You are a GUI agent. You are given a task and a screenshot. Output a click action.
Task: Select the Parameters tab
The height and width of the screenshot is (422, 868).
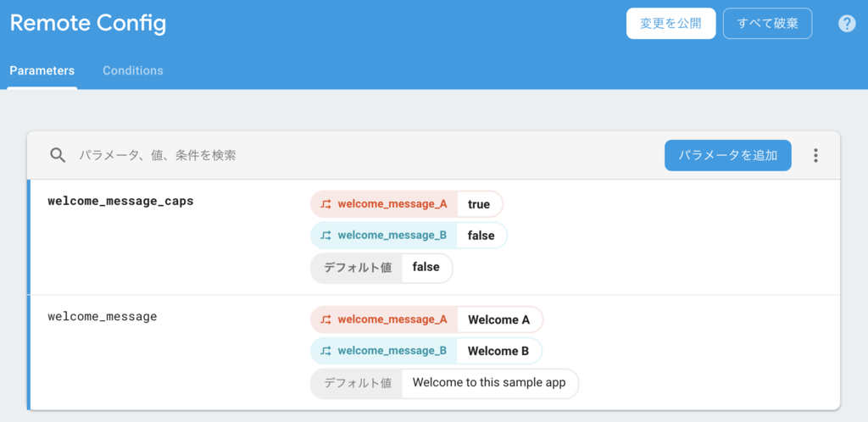[x=42, y=71]
